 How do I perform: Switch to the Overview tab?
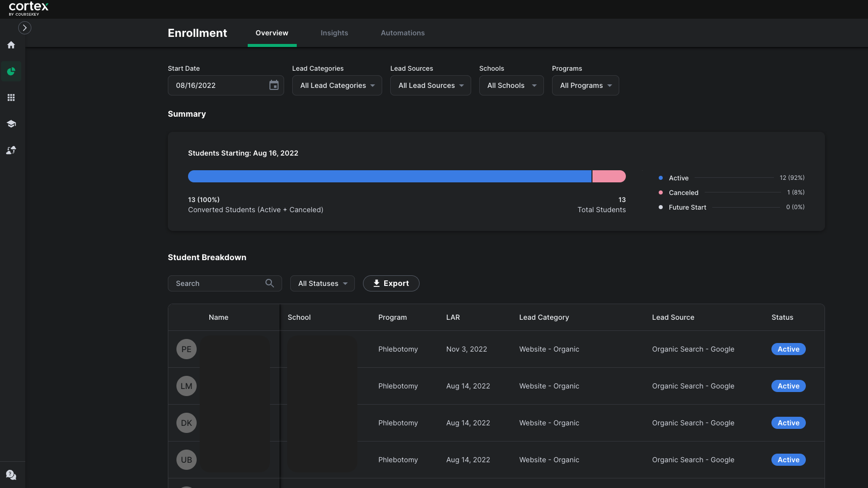click(x=272, y=33)
